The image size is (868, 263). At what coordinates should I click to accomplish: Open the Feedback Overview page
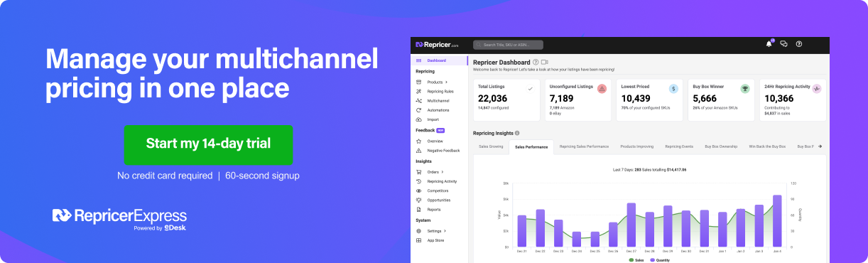(x=435, y=141)
